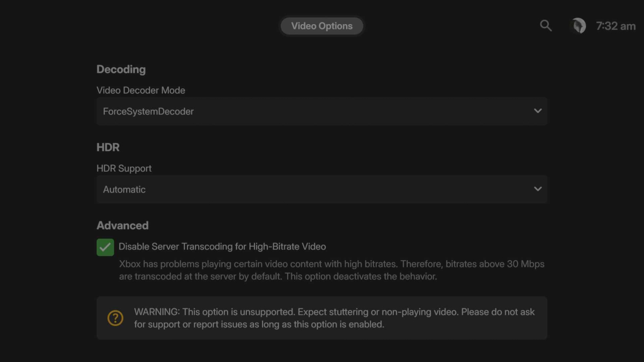Select the magnifying glass in the top bar
Screen dimensions: 644x362
click(546, 25)
